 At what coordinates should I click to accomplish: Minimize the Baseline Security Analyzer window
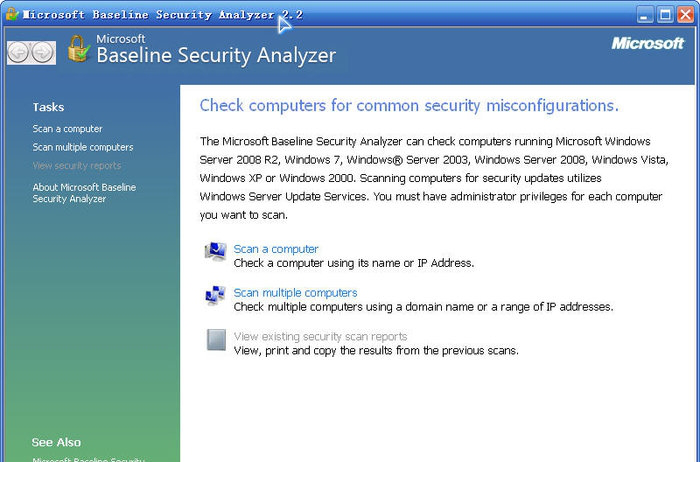pyautogui.click(x=644, y=15)
